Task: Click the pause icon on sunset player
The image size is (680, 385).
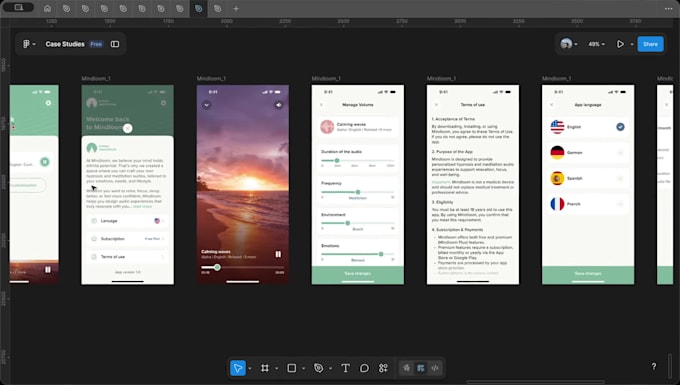Action: click(278, 254)
